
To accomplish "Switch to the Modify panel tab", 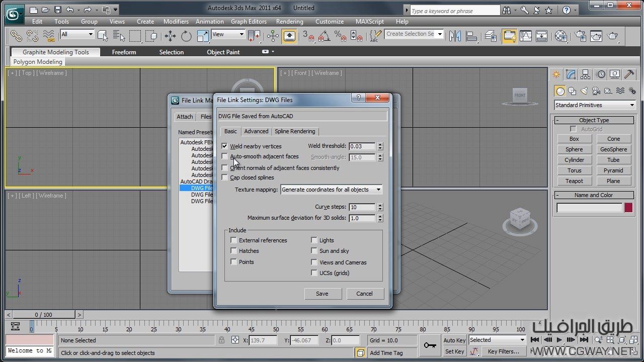I will tap(571, 74).
